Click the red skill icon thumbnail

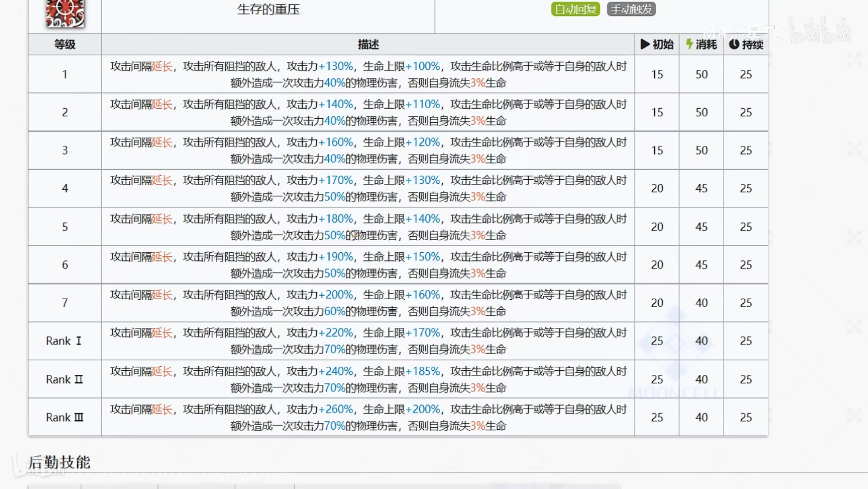(x=65, y=14)
